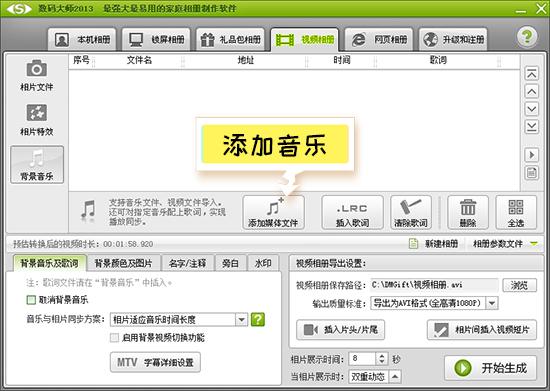Select all items with 全选 icon
Viewport: 550px width, 391px height.
click(516, 213)
